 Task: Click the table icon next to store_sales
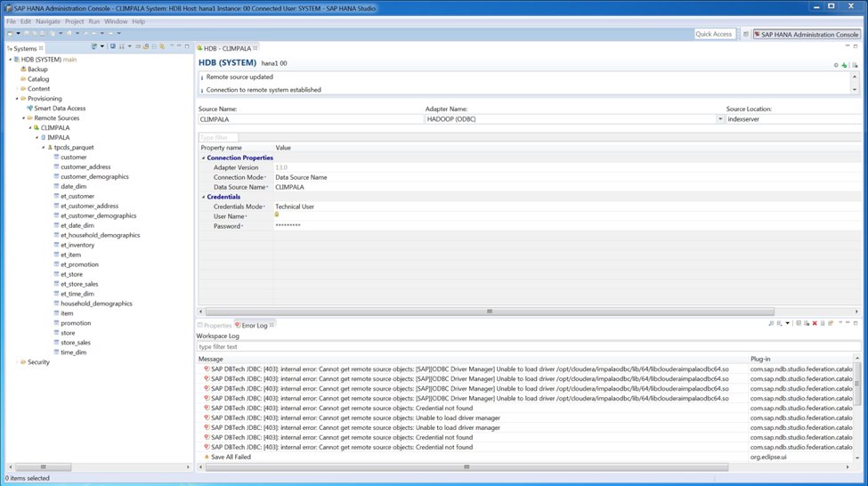(x=56, y=342)
